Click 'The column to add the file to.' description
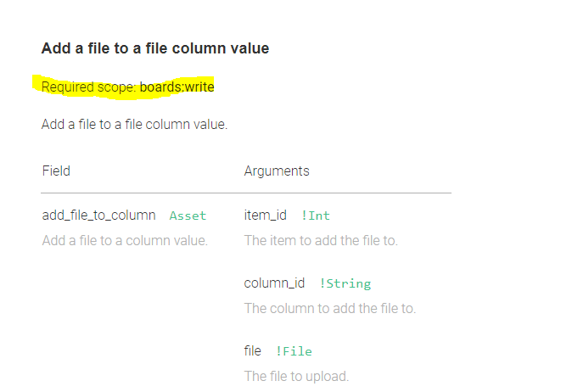561x392 pixels. tap(330, 308)
